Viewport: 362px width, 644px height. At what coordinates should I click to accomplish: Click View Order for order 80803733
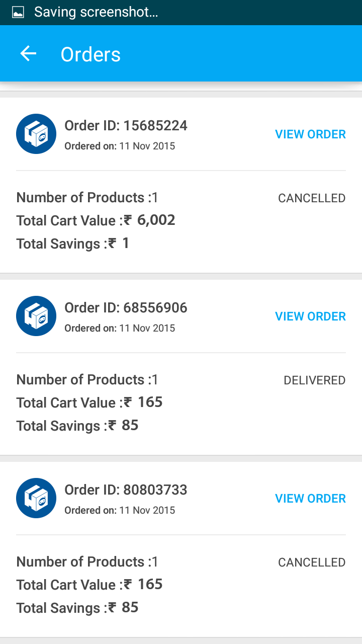click(x=310, y=499)
